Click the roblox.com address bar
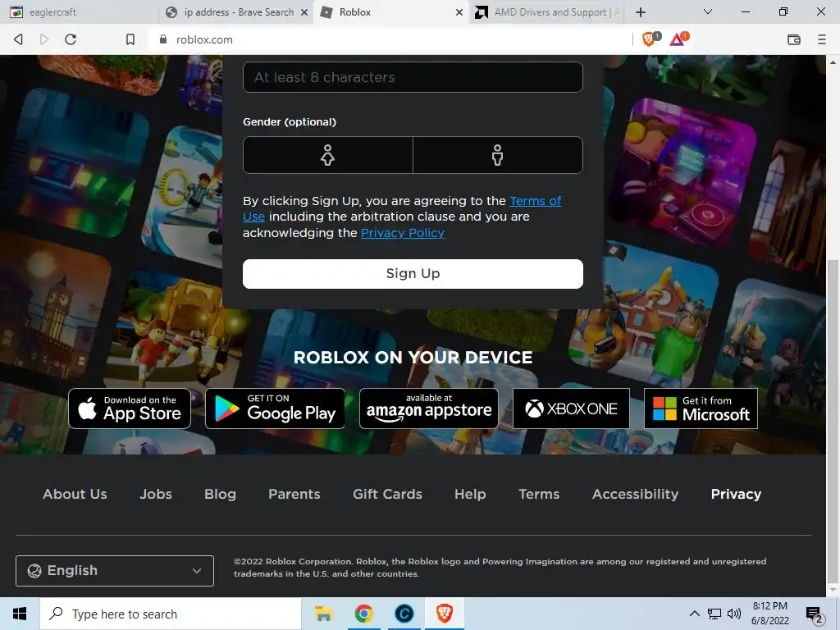The image size is (840, 630). 391,39
